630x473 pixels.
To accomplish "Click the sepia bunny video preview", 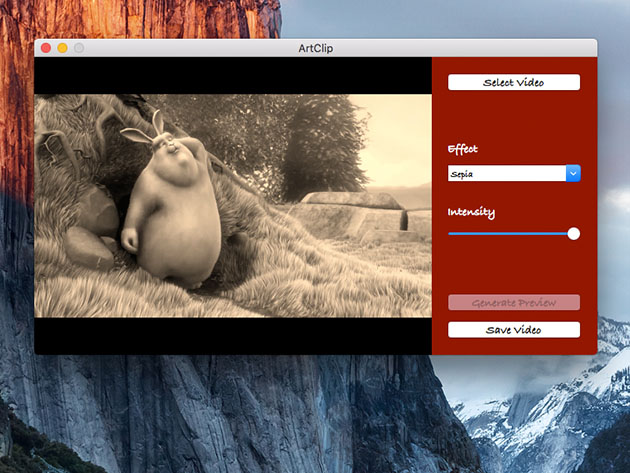I will click(233, 206).
